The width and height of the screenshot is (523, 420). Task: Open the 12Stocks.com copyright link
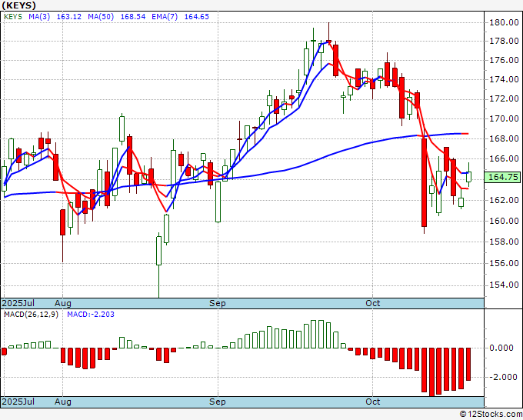pyautogui.click(x=491, y=415)
